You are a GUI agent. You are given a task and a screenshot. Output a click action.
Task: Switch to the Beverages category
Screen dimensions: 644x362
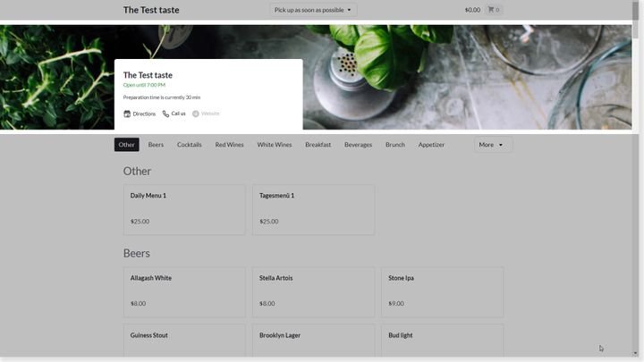coord(358,145)
